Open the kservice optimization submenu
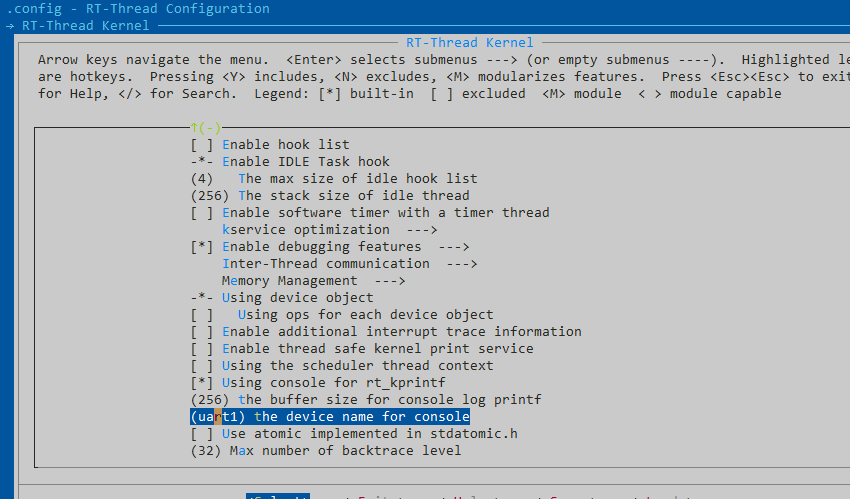The image size is (850, 499). tap(329, 230)
